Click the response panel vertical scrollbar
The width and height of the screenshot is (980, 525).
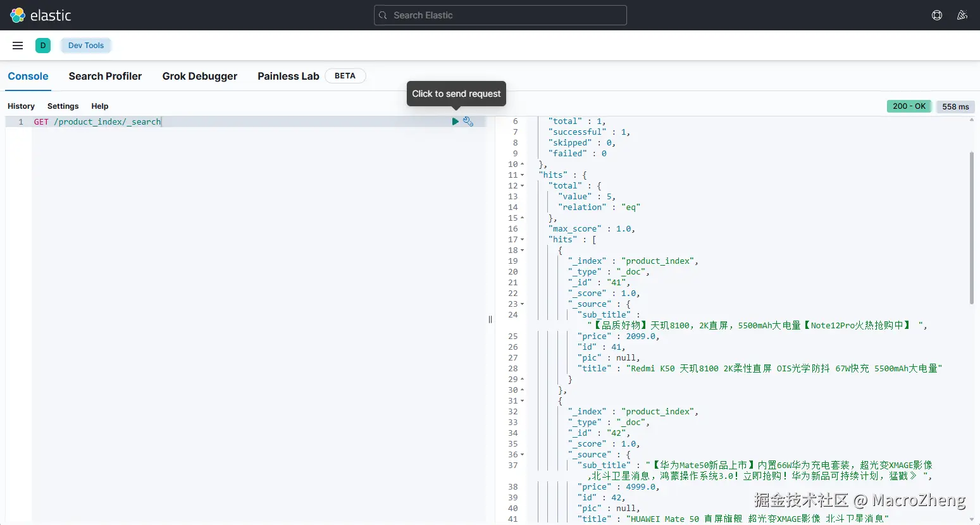pyautogui.click(x=972, y=228)
